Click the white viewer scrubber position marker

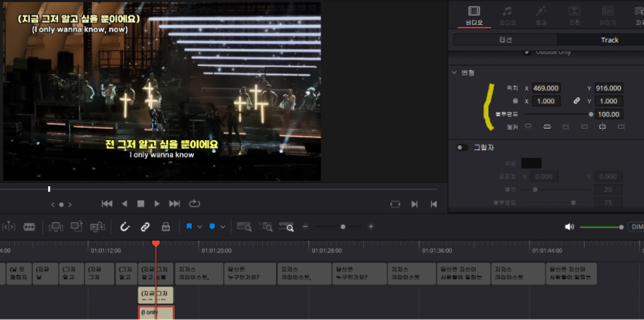click(x=49, y=189)
